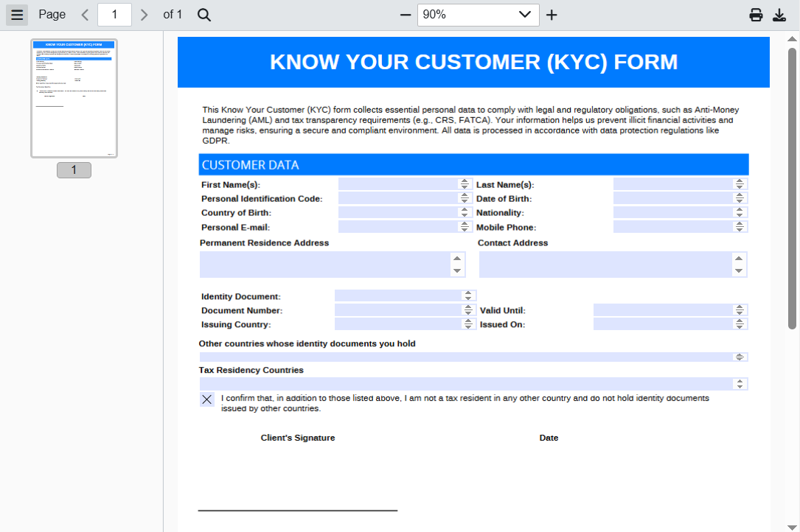800x532 pixels.
Task: Go to previous page arrow
Action: (x=86, y=15)
